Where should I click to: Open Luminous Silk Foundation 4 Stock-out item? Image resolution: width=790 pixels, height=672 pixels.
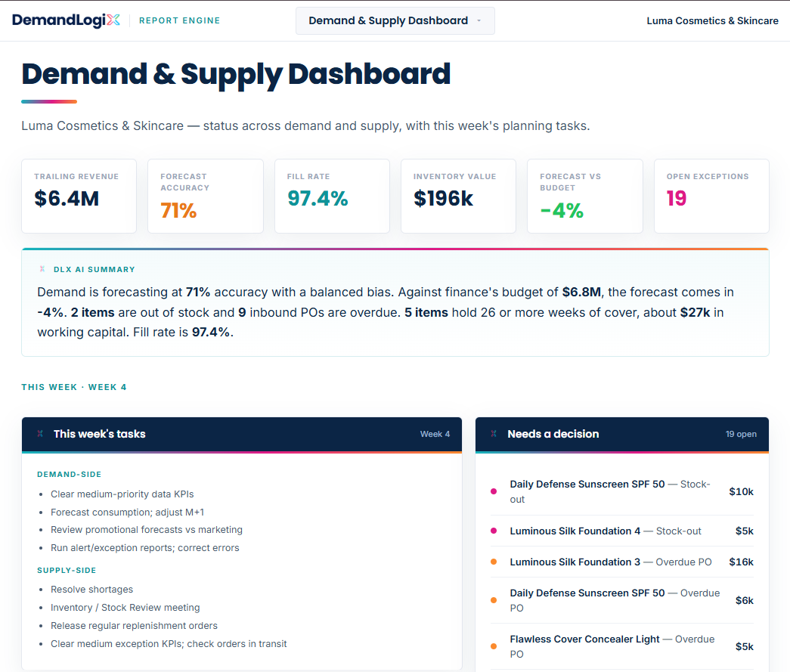[x=621, y=531]
